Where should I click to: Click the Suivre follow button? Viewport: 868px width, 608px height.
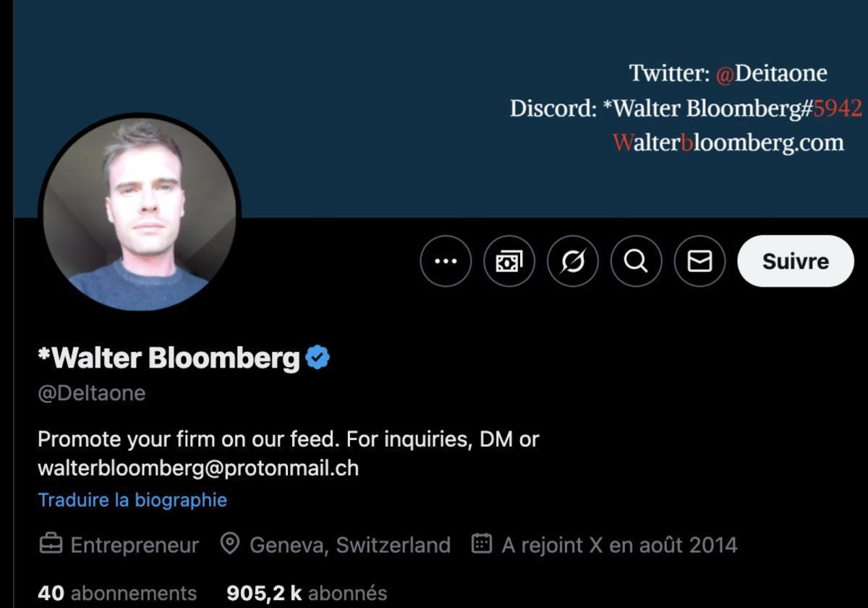[795, 261]
